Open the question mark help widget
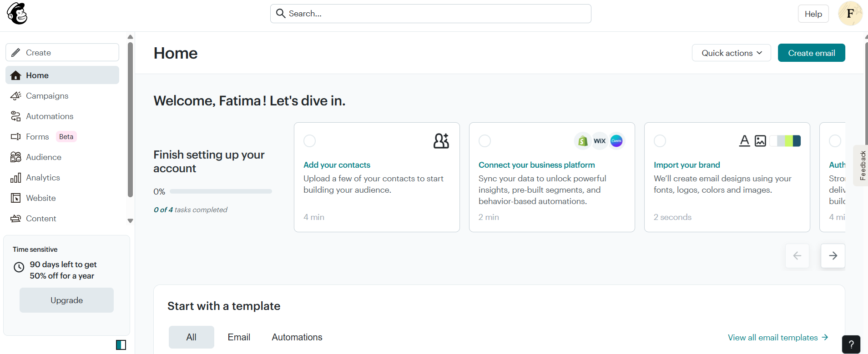 click(851, 344)
